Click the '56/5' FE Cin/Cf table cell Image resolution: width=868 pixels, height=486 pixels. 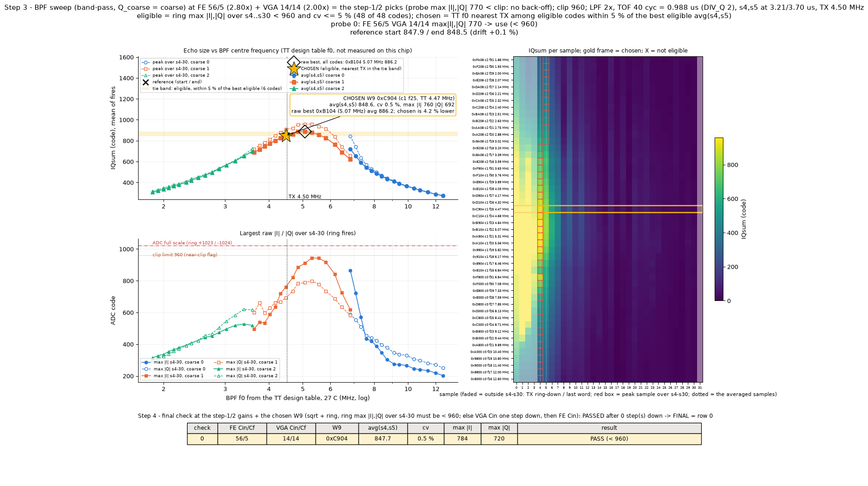242,439
